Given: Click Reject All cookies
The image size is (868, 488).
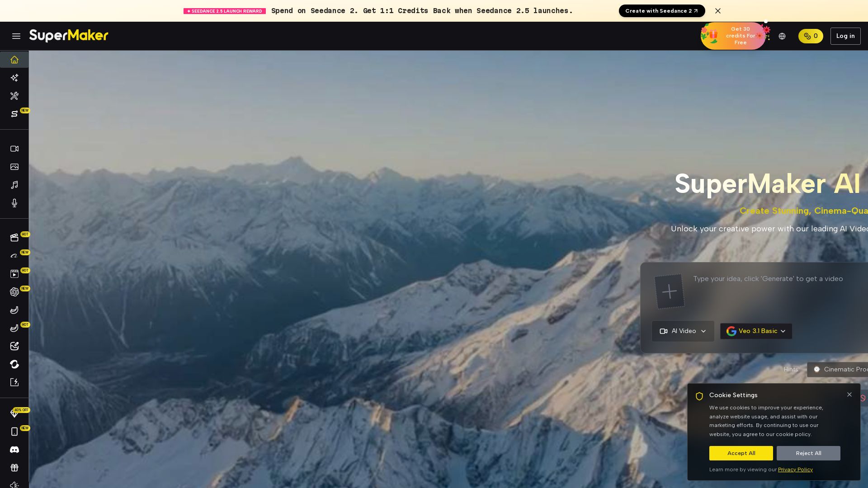Looking at the screenshot, I should (808, 453).
